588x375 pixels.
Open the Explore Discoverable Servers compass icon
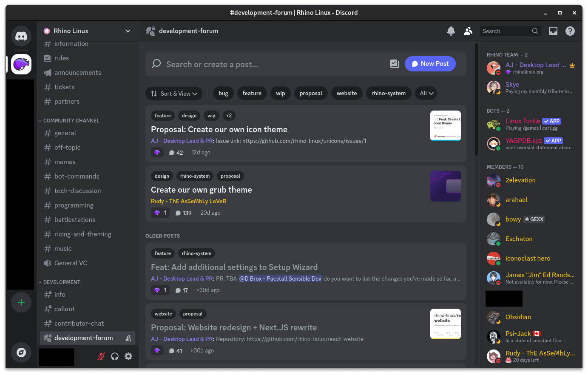point(21,352)
